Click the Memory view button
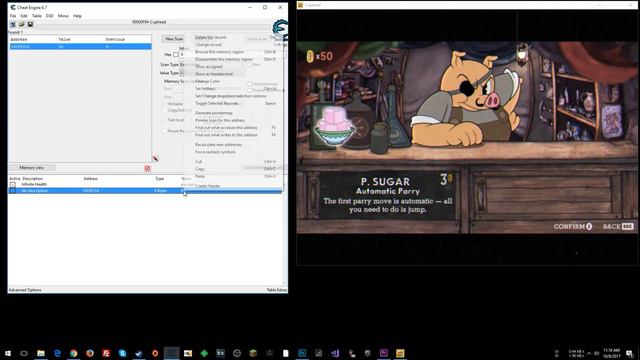The height and width of the screenshot is (360, 640). (x=32, y=168)
